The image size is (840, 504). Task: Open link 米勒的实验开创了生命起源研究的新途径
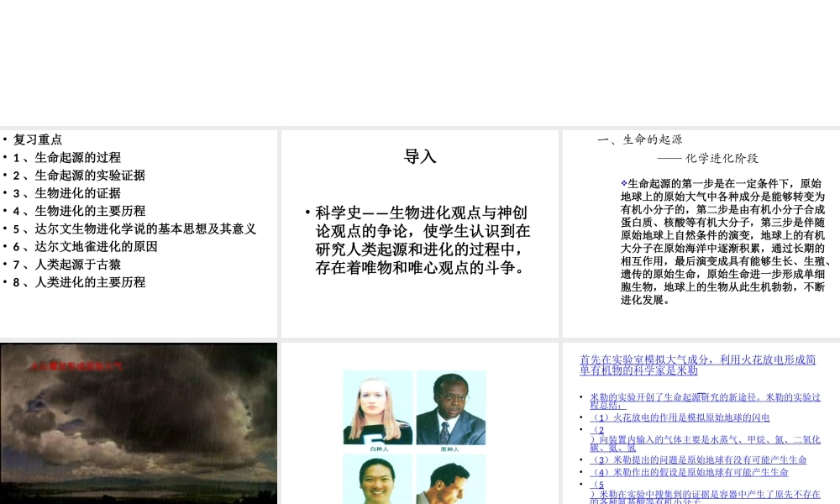pos(705,401)
